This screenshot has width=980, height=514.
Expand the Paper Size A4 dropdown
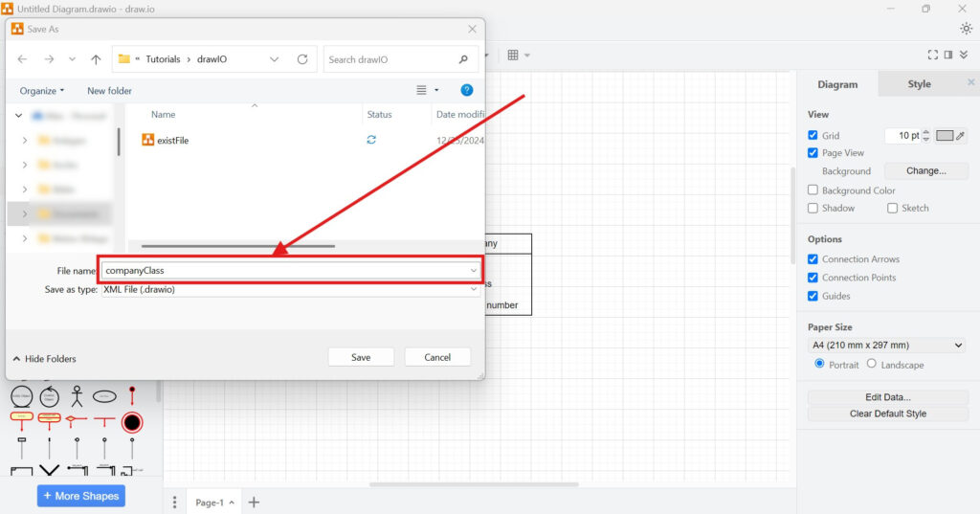(886, 346)
